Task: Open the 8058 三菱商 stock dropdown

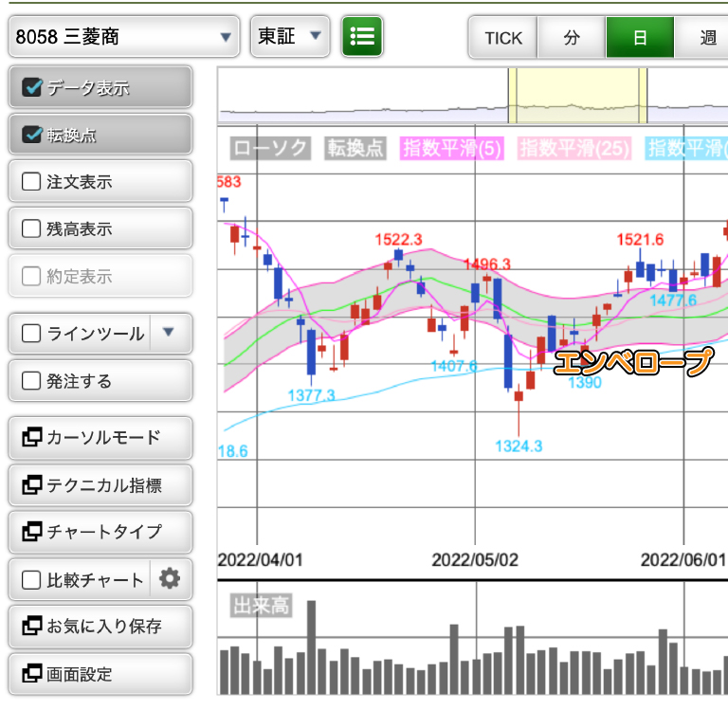Action: pyautogui.click(x=124, y=37)
